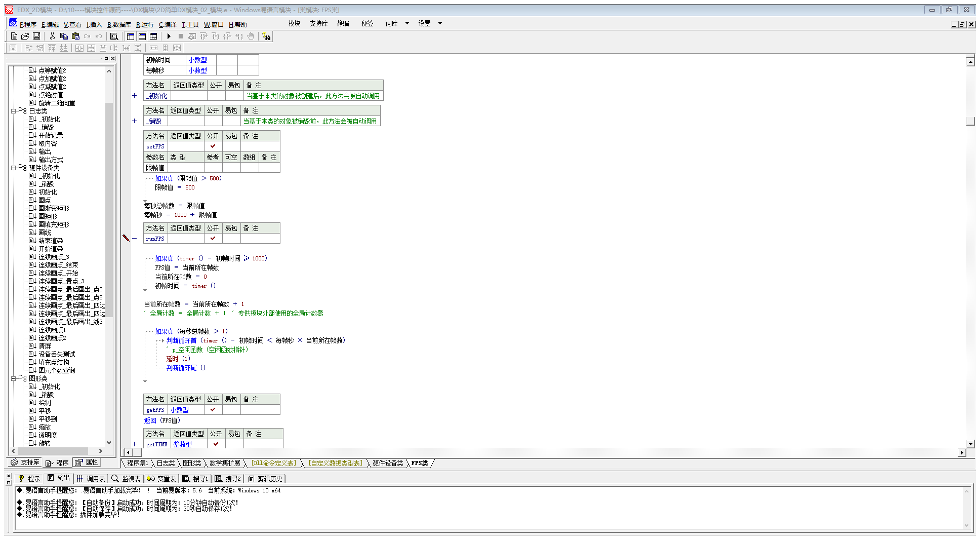Click the hand breakpoint toolbar icon
The width and height of the screenshot is (980, 540).
pos(251,36)
